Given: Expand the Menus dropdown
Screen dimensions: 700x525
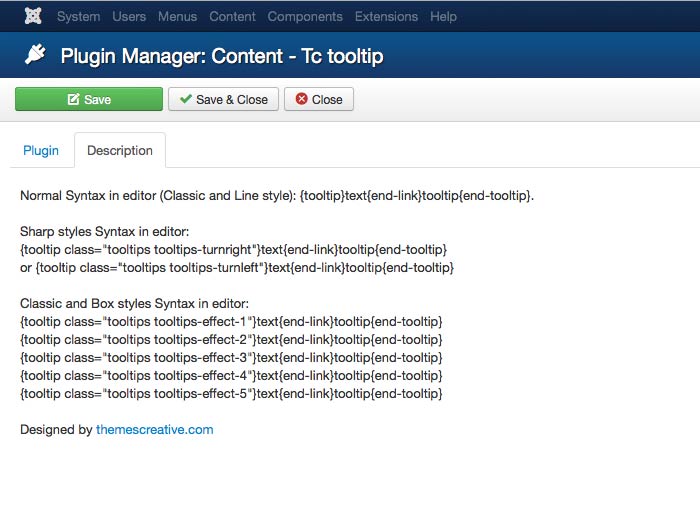Looking at the screenshot, I should pyautogui.click(x=175, y=16).
